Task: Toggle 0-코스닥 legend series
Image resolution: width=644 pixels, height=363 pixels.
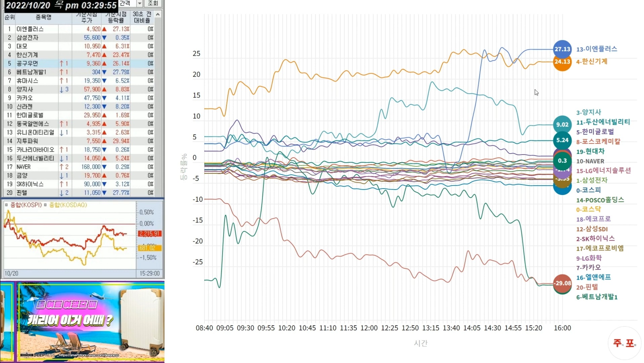Action: [x=588, y=209]
